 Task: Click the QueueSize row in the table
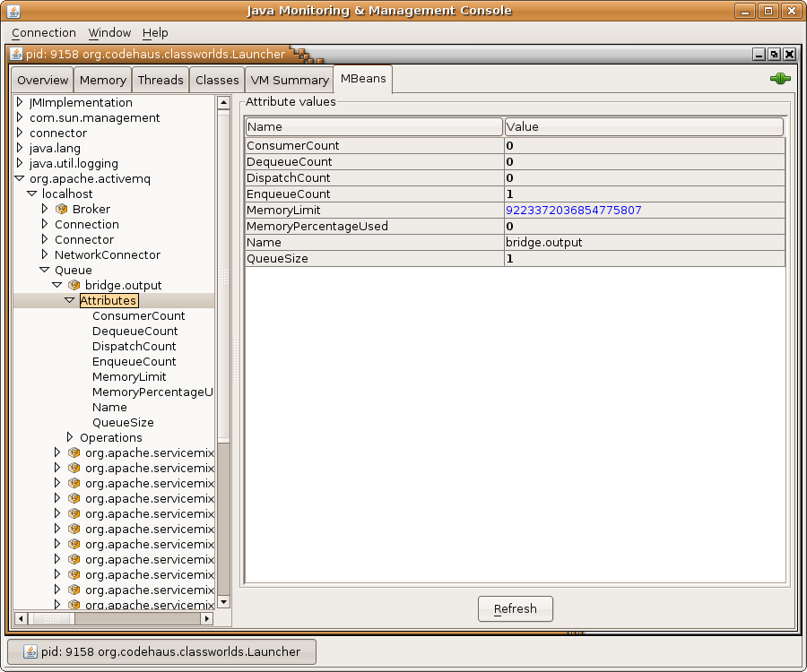516,259
